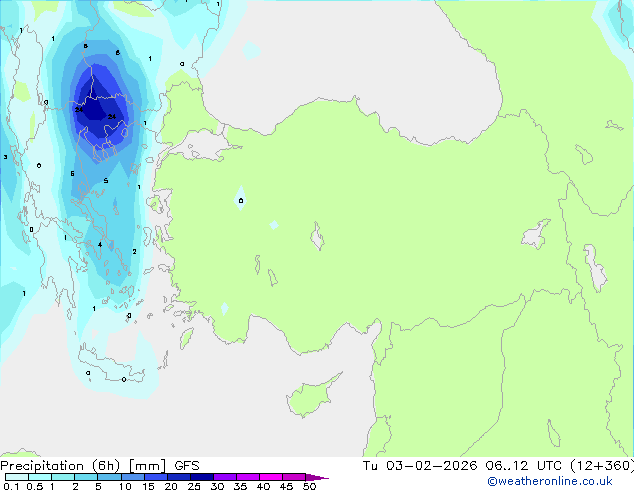Click the '(12+360)' forecast offset text
Screen dimensions: 634x490
coord(602,466)
